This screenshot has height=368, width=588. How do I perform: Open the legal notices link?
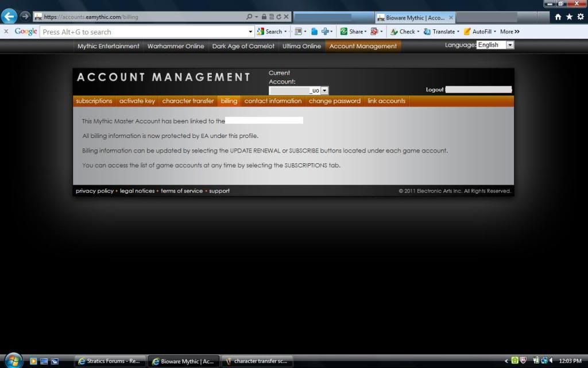point(137,191)
